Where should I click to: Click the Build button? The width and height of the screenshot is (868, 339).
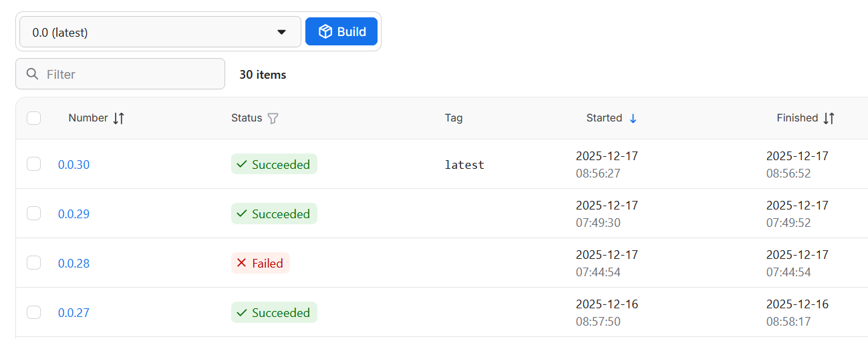pos(341,31)
